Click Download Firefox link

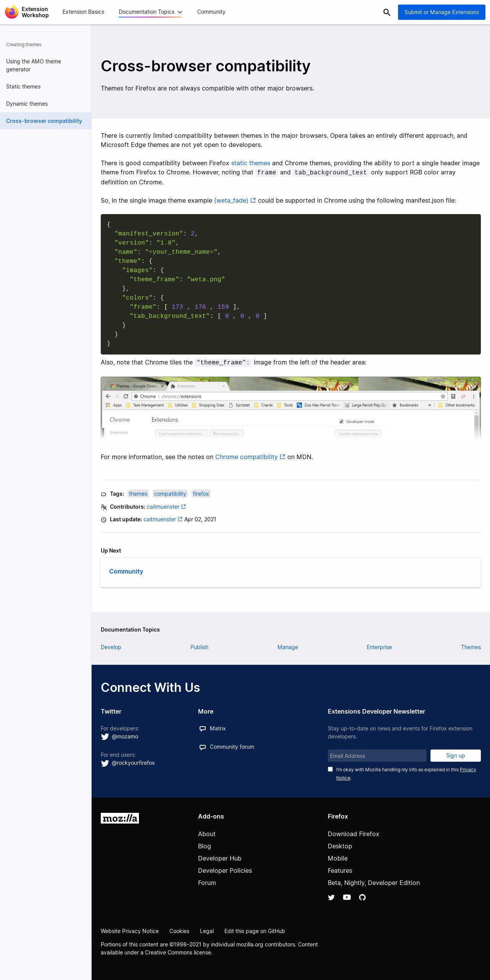353,834
